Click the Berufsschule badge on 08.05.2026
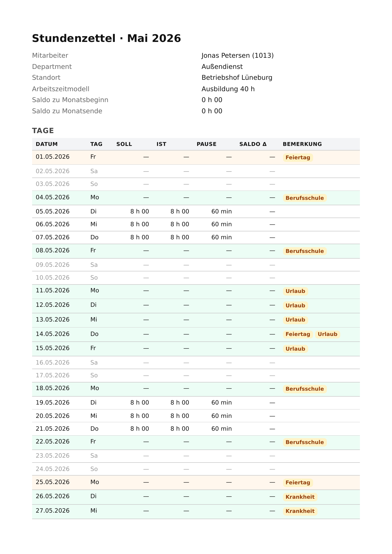This screenshot has width=392, height=554. pyautogui.click(x=305, y=251)
